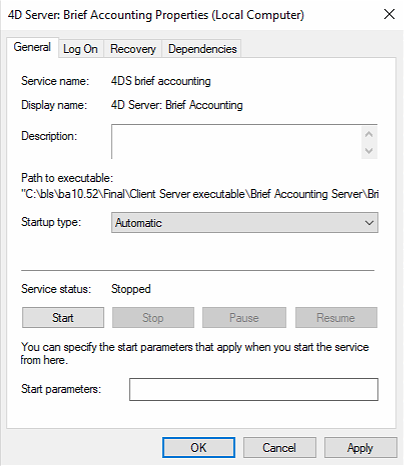Screen dimensions: 404x466
Task: Click the disabled Resume button
Action: (x=336, y=318)
